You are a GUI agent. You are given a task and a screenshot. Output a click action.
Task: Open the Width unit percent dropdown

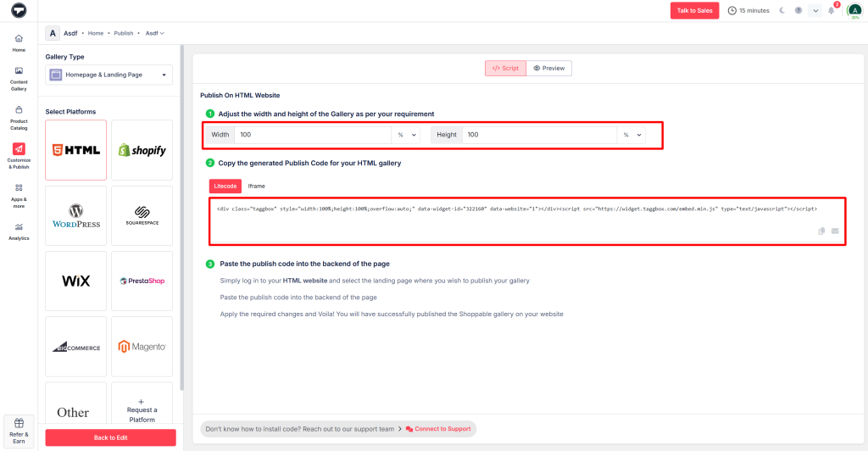[406, 135]
